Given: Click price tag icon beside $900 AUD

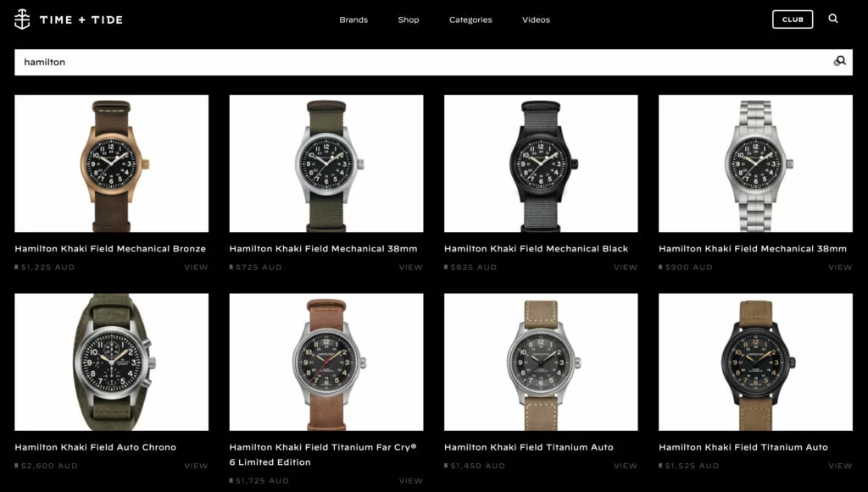Looking at the screenshot, I should click(661, 267).
